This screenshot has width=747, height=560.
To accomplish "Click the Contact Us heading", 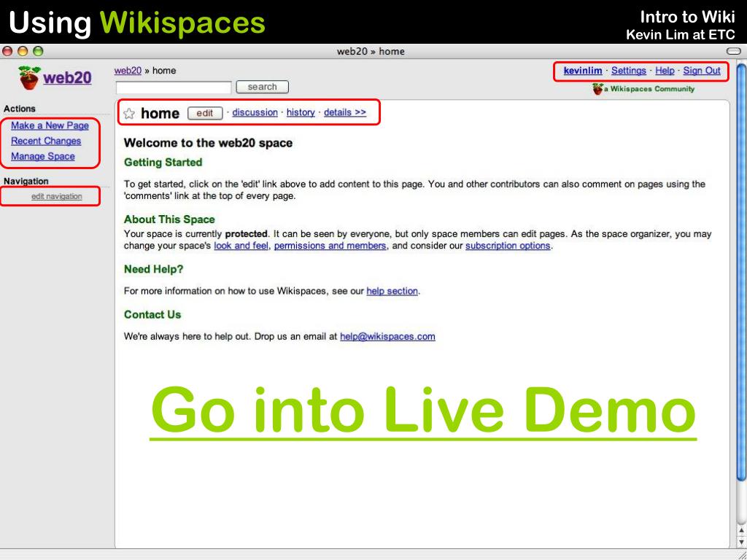I will (152, 315).
